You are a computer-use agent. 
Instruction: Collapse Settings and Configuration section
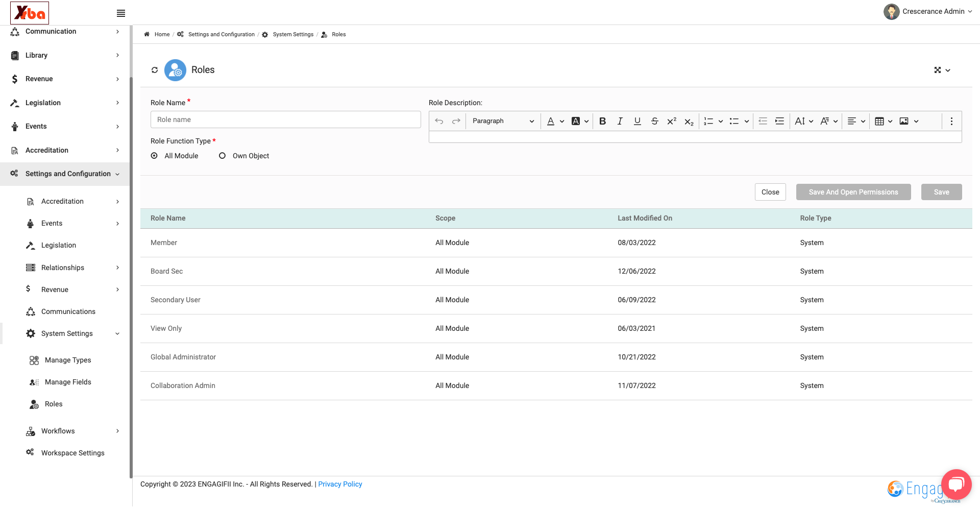click(x=65, y=174)
